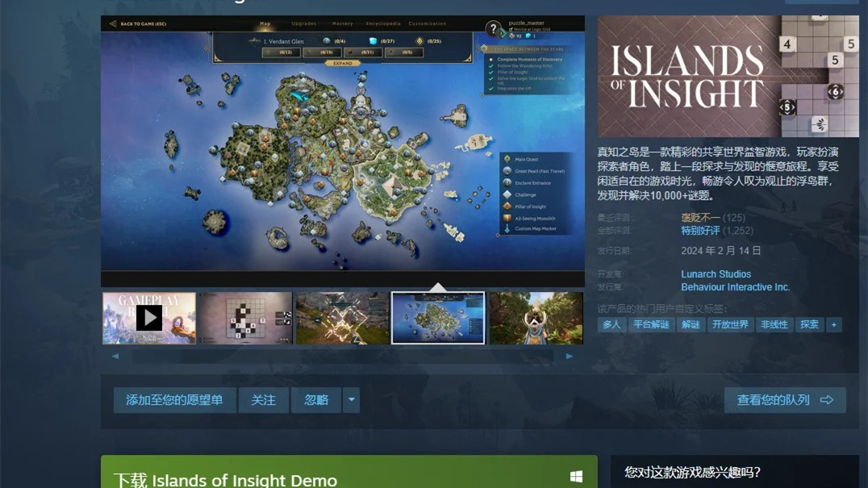This screenshot has height=488, width=868.
Task: Follow the game with the 关注 button
Action: click(264, 400)
